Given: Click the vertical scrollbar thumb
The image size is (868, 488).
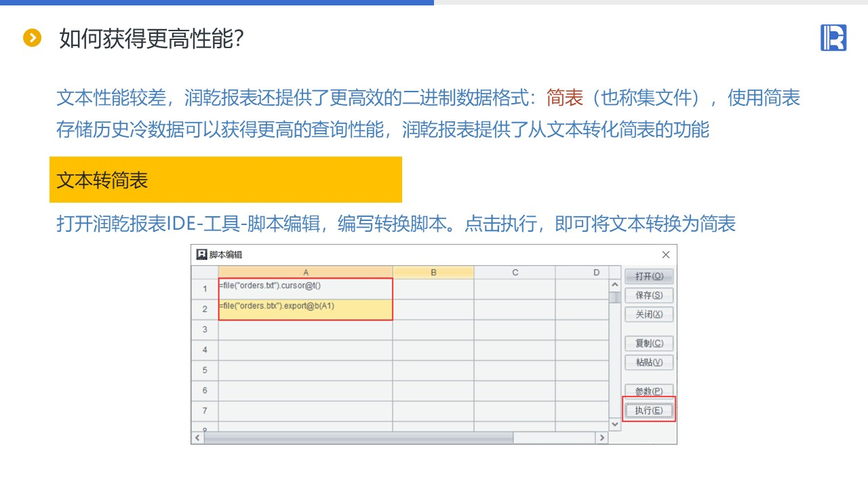Looking at the screenshot, I should (x=615, y=298).
